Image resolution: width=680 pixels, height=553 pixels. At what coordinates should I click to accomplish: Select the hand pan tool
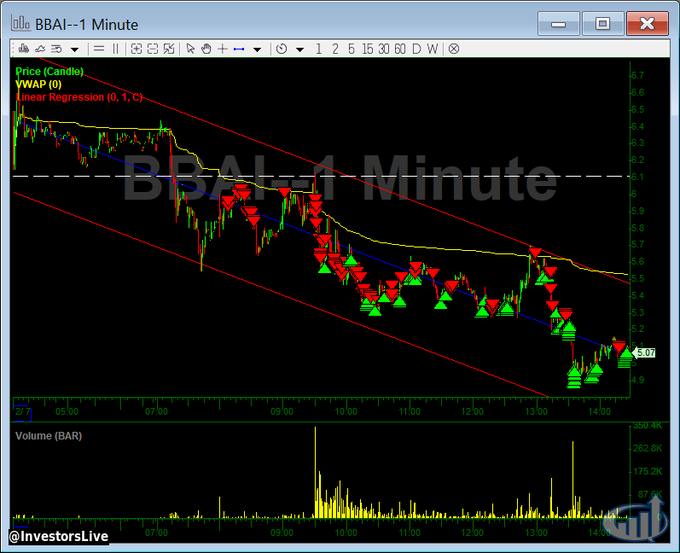[x=206, y=49]
